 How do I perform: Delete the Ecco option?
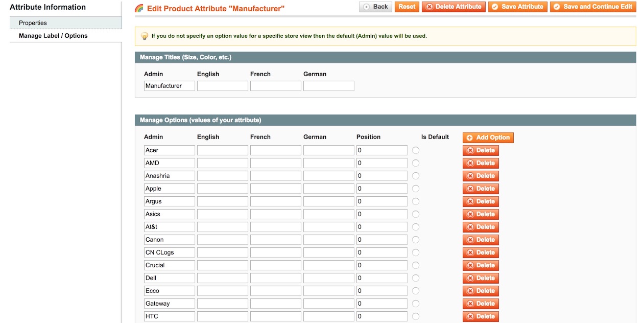[x=481, y=291]
